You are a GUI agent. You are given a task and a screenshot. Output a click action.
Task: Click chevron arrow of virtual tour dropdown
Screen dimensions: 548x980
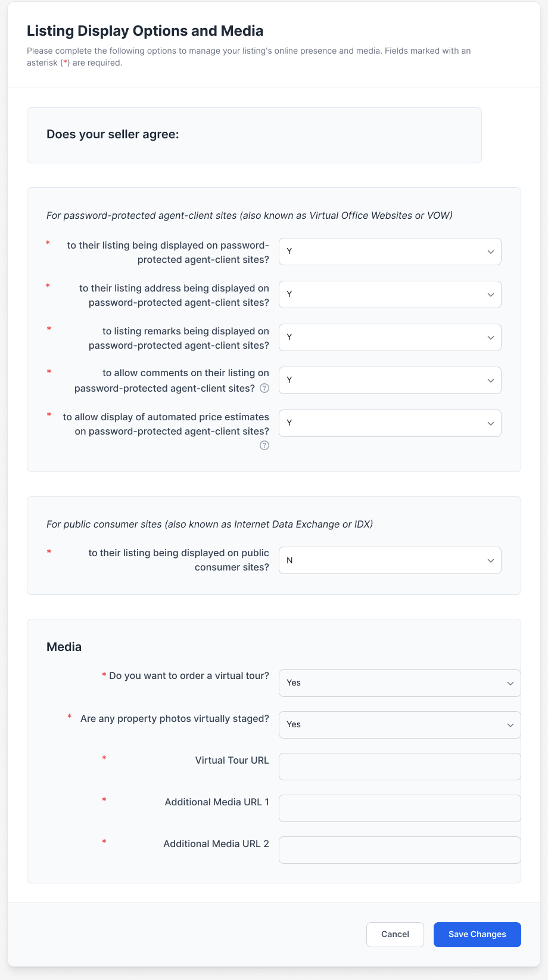pyautogui.click(x=510, y=683)
